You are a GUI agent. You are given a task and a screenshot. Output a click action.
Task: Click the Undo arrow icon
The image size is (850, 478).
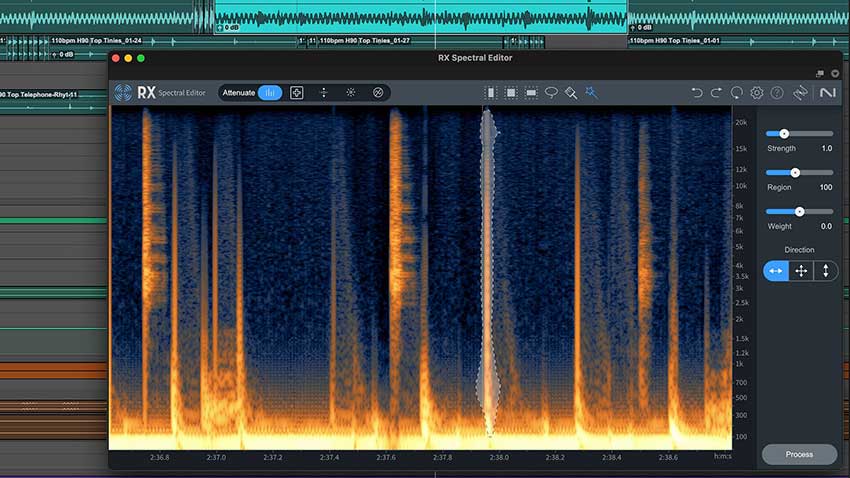click(x=697, y=92)
